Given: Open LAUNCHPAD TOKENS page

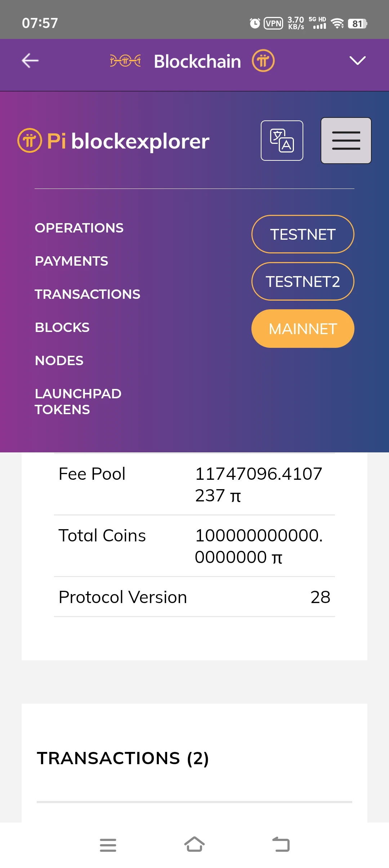Looking at the screenshot, I should [x=78, y=402].
